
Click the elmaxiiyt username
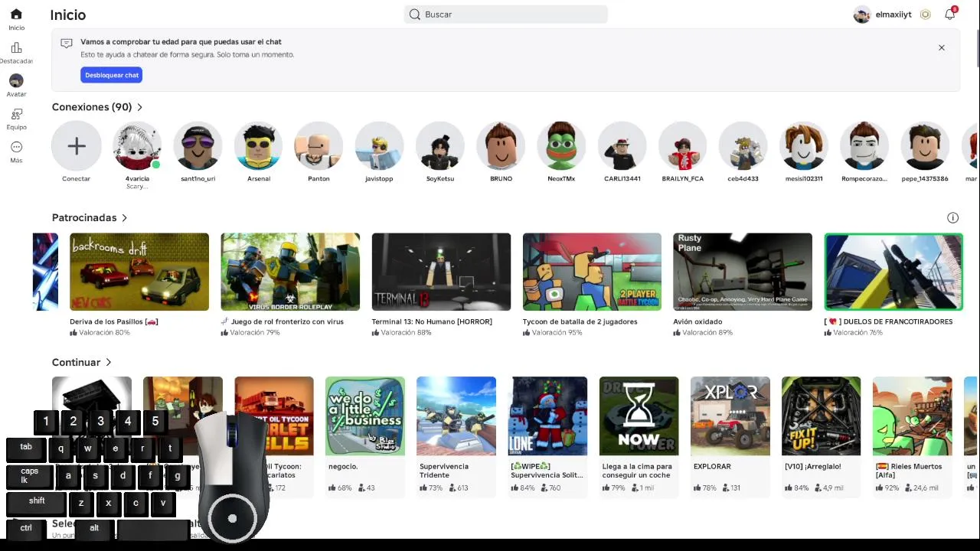click(x=893, y=15)
